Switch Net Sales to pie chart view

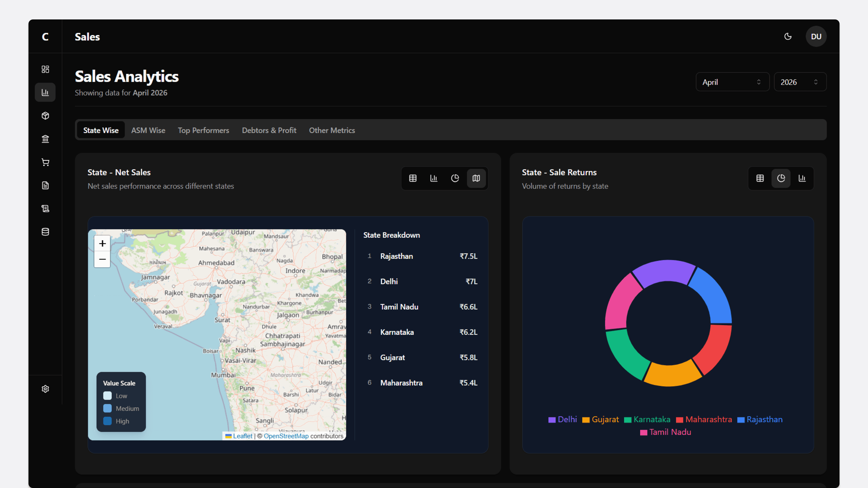click(455, 178)
